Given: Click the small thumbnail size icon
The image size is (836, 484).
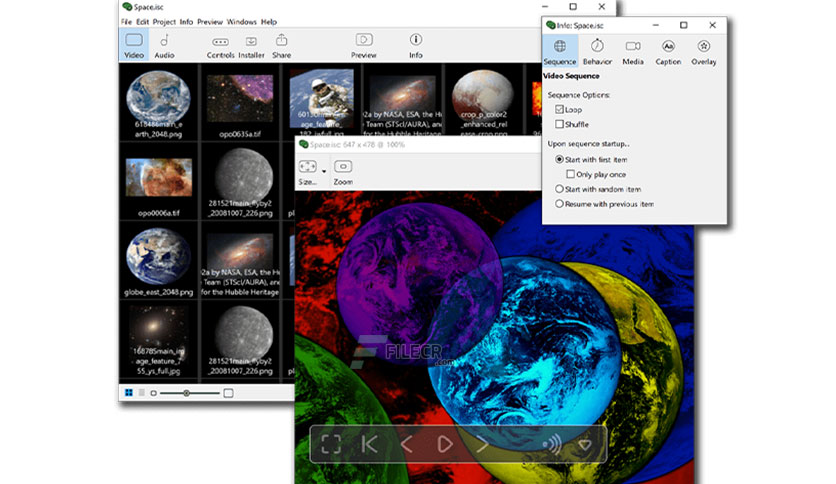Looking at the screenshot, I should (154, 393).
